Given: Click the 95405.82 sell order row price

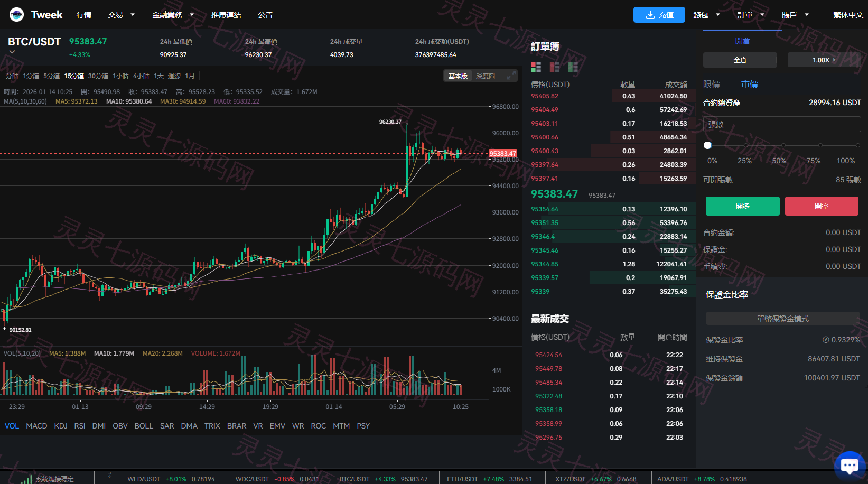Looking at the screenshot, I should (x=545, y=96).
